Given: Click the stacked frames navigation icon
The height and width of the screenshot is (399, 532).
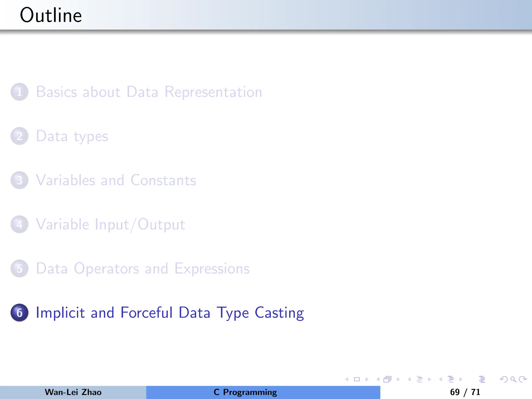Looking at the screenshot, I should click(x=387, y=379).
